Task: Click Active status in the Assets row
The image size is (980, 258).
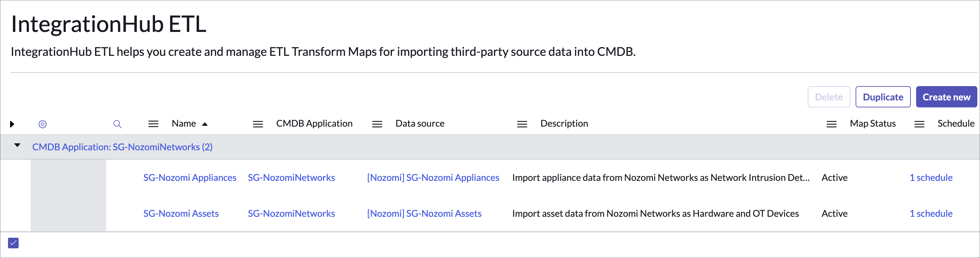Action: [x=834, y=213]
